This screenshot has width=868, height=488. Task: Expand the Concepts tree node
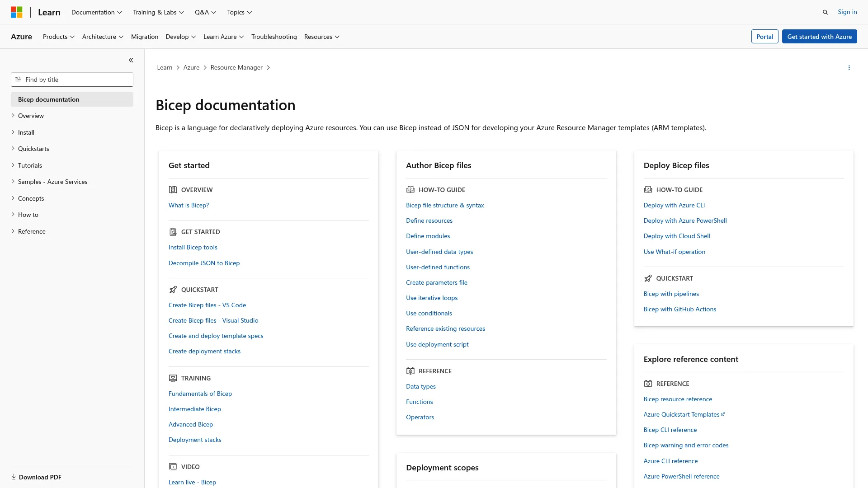(13, 198)
